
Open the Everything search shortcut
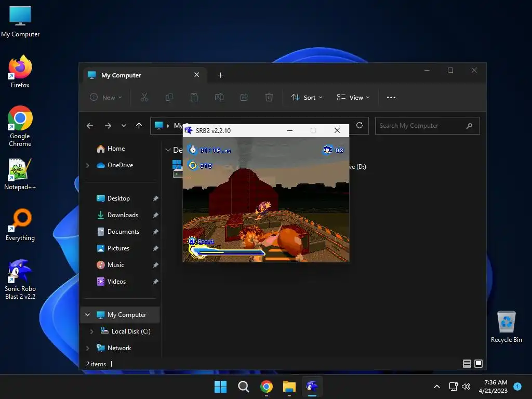tap(20, 224)
